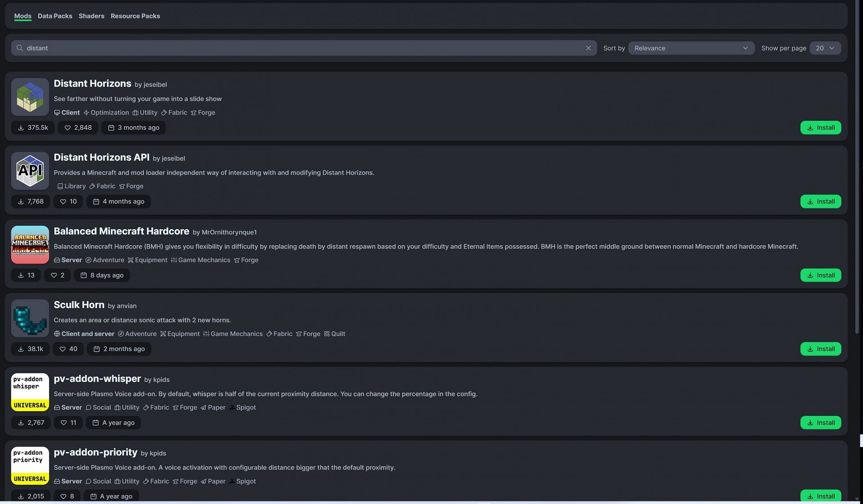Click the clear search input button
This screenshot has width=863, height=504.
(x=587, y=48)
